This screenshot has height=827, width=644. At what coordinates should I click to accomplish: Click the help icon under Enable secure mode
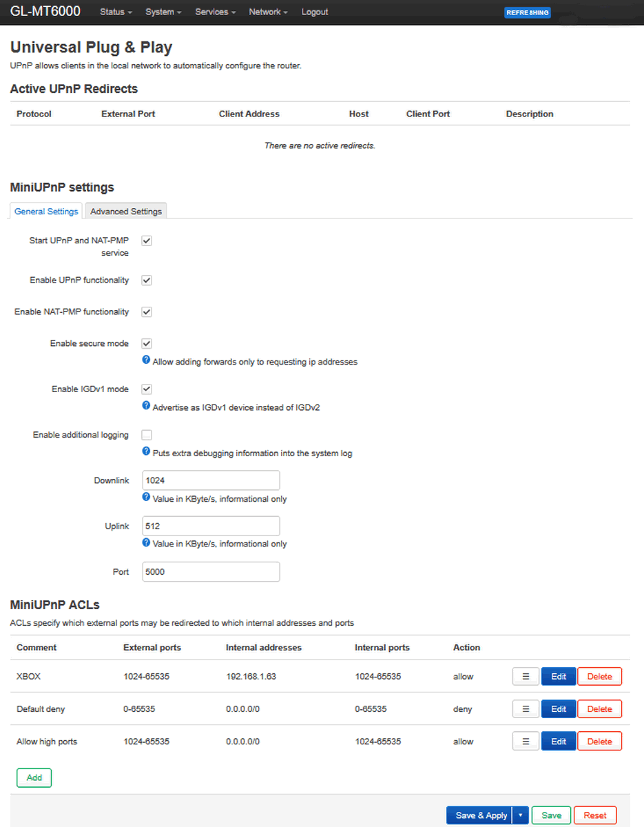click(146, 360)
